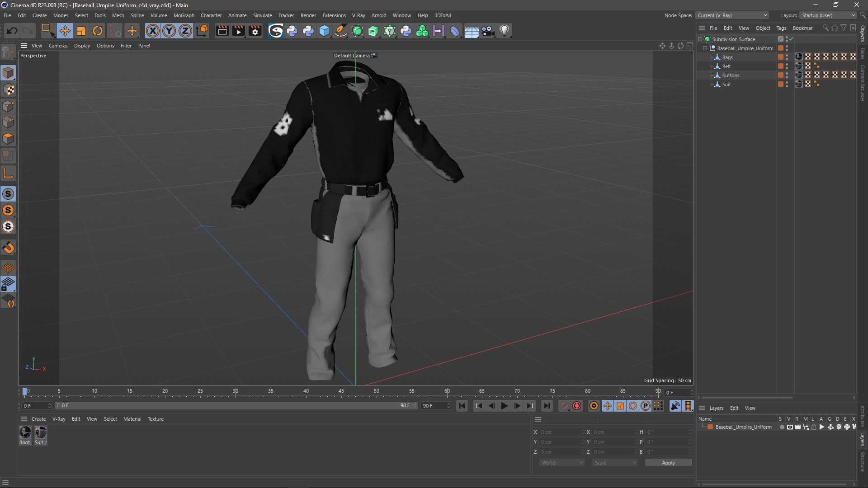868x488 pixels.
Task: Open the Layers menu in layer manager
Action: (716, 408)
